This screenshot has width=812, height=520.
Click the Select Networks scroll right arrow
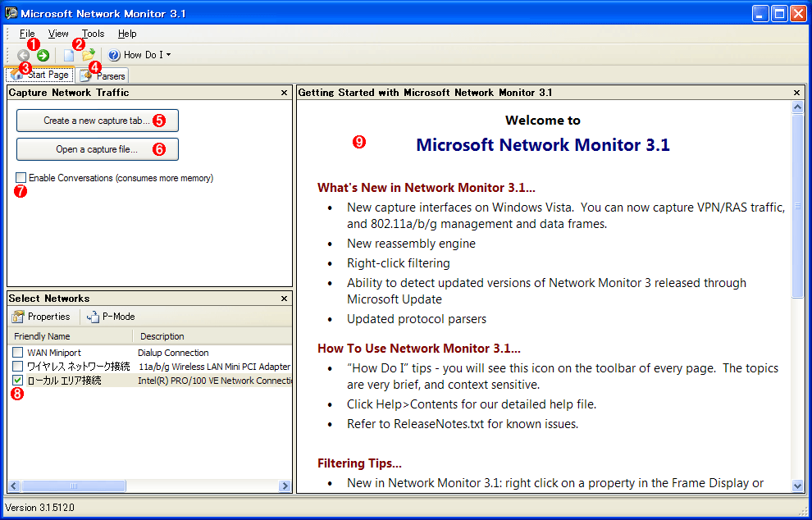point(285,486)
